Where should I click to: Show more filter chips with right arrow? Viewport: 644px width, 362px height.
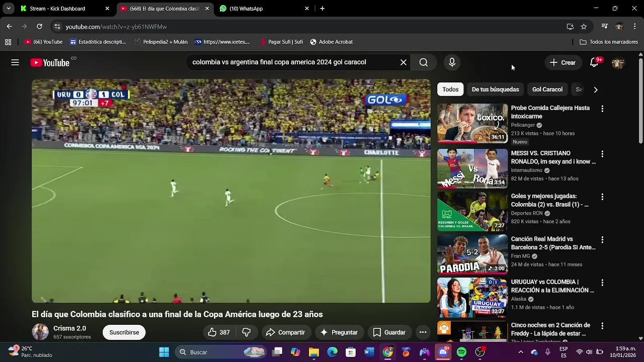pyautogui.click(x=596, y=89)
